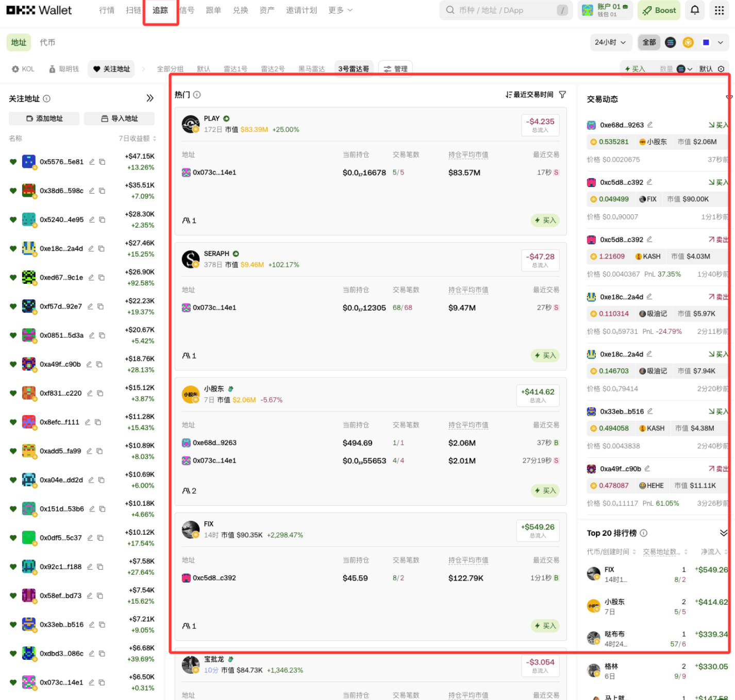735x700 pixels.
Task: Open the 24小时 time range dropdown
Action: pos(610,43)
